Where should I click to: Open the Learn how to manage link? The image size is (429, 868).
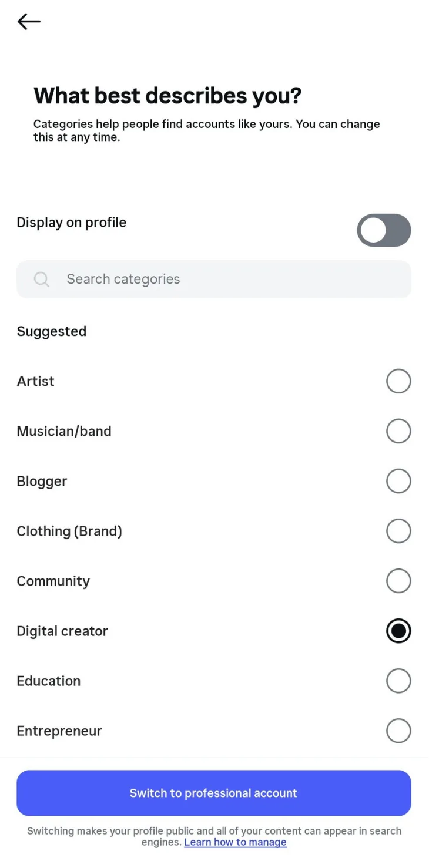click(235, 842)
